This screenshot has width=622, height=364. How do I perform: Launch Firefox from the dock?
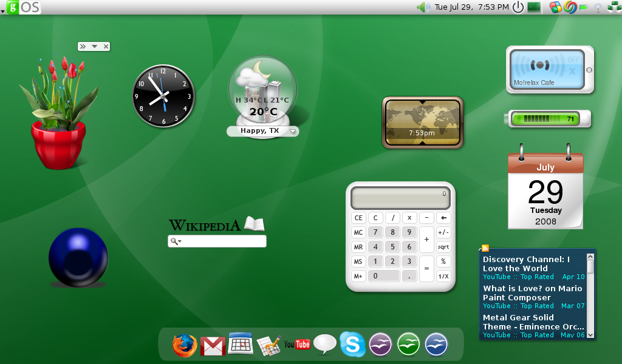(185, 345)
